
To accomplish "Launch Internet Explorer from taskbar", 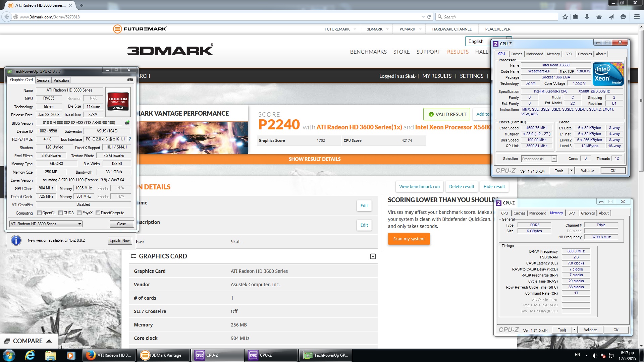I will pyautogui.click(x=30, y=355).
